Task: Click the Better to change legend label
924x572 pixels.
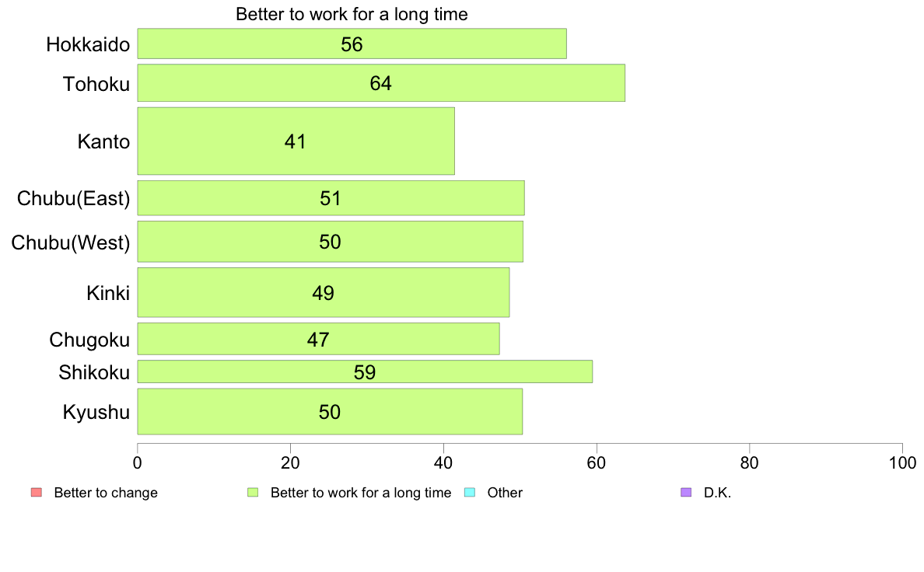Action: (x=106, y=493)
